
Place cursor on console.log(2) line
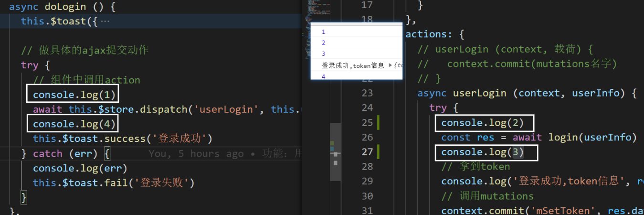pos(482,123)
